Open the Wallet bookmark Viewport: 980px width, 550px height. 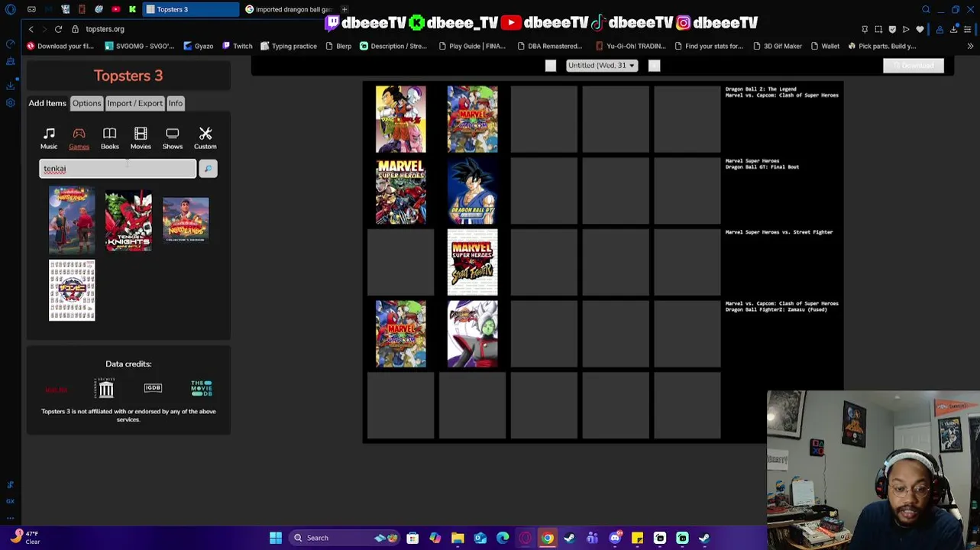824,46
